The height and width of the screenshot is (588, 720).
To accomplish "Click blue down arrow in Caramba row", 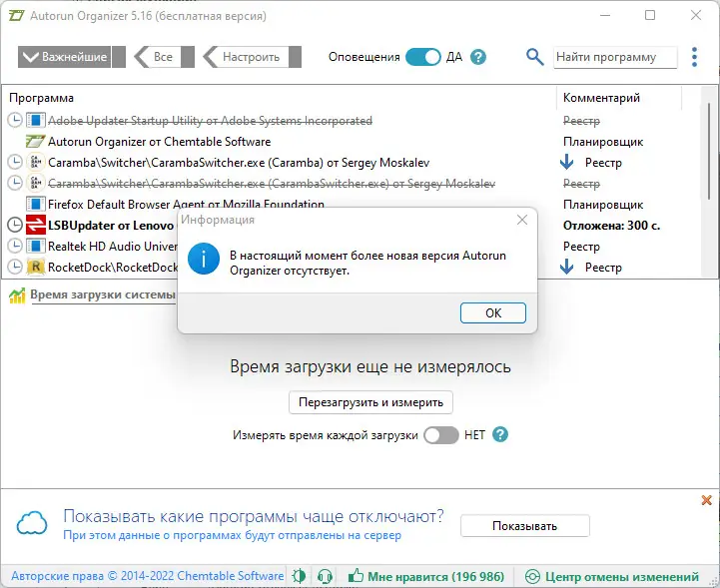I will coord(567,162).
